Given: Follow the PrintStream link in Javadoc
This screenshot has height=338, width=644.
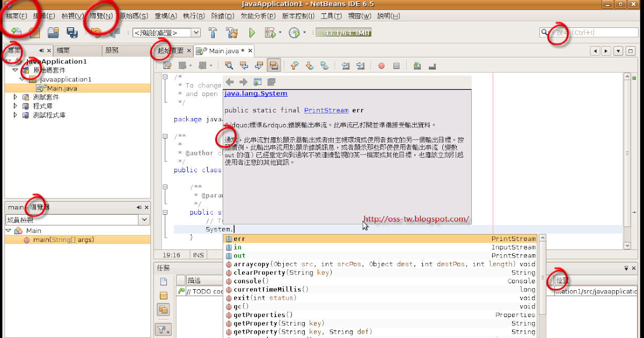Looking at the screenshot, I should (326, 111).
